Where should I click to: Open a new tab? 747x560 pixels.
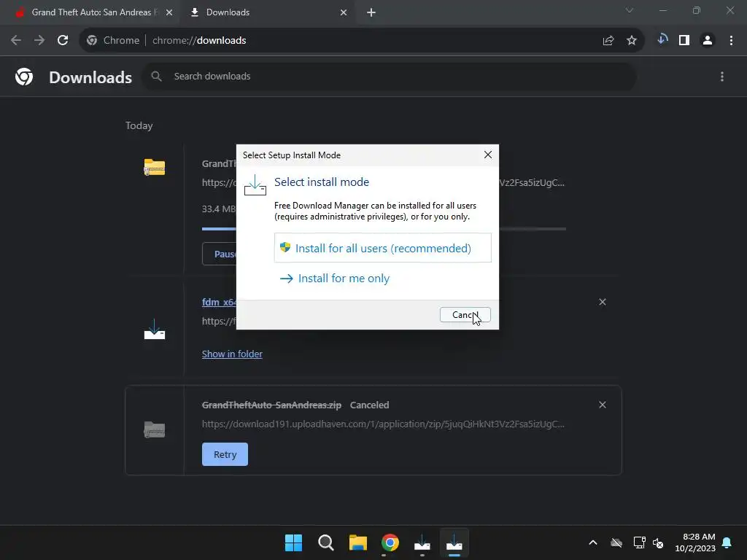(x=371, y=12)
